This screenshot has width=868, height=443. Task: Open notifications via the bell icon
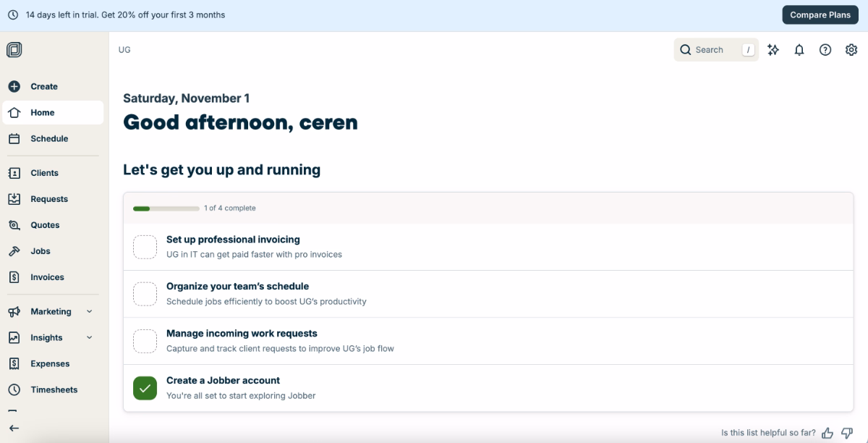point(799,49)
